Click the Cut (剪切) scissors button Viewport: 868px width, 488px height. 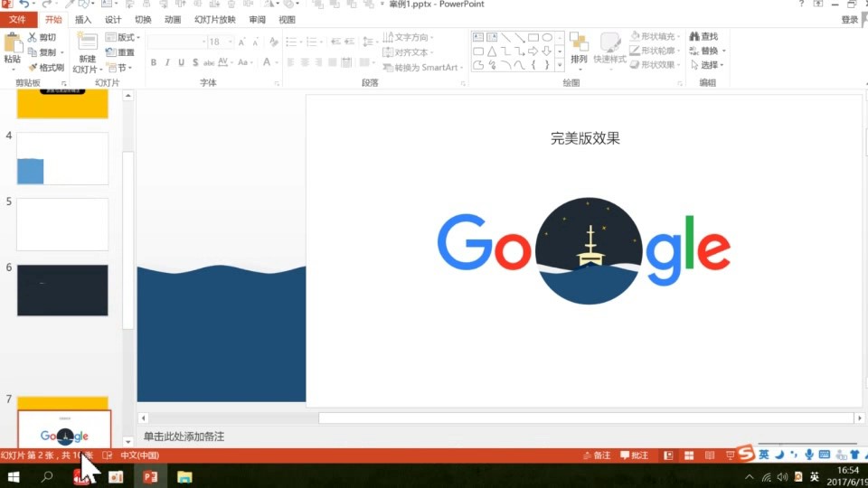pos(42,37)
